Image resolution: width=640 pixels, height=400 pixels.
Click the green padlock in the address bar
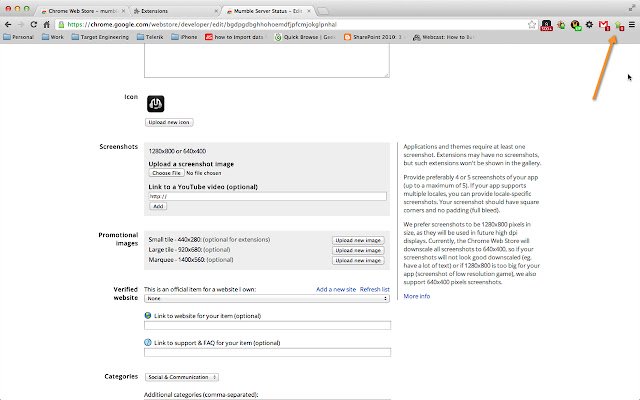(61, 24)
